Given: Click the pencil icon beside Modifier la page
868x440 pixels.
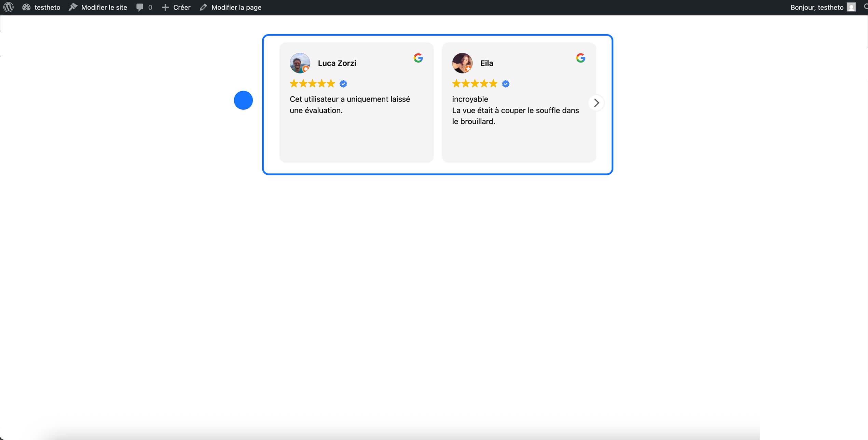Looking at the screenshot, I should 203,7.
